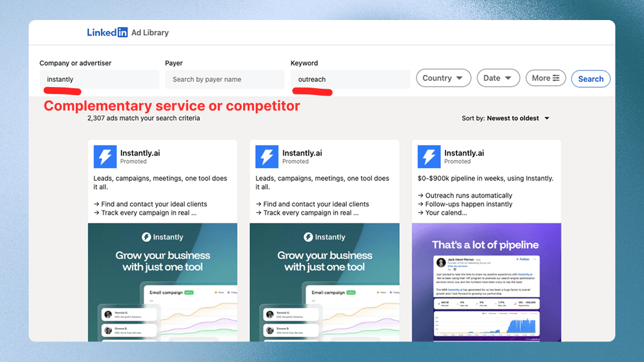Select the Company or advertiser label
This screenshot has width=644, height=362.
point(76,63)
